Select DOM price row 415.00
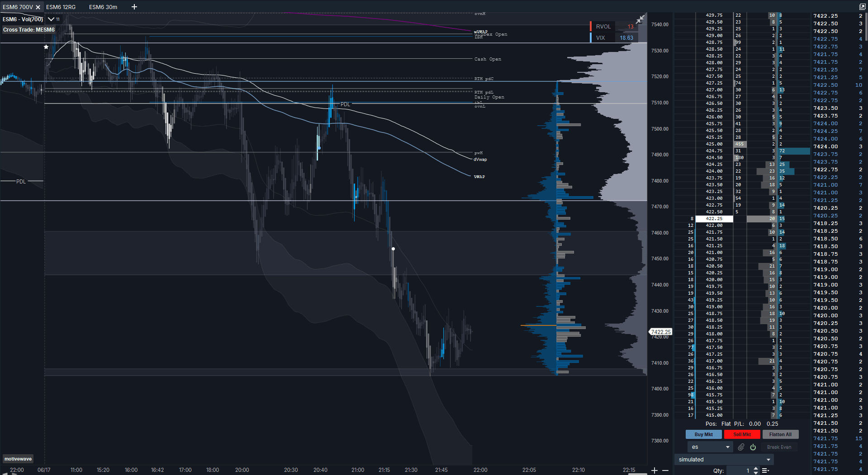The width and height of the screenshot is (868, 475). (x=714, y=415)
